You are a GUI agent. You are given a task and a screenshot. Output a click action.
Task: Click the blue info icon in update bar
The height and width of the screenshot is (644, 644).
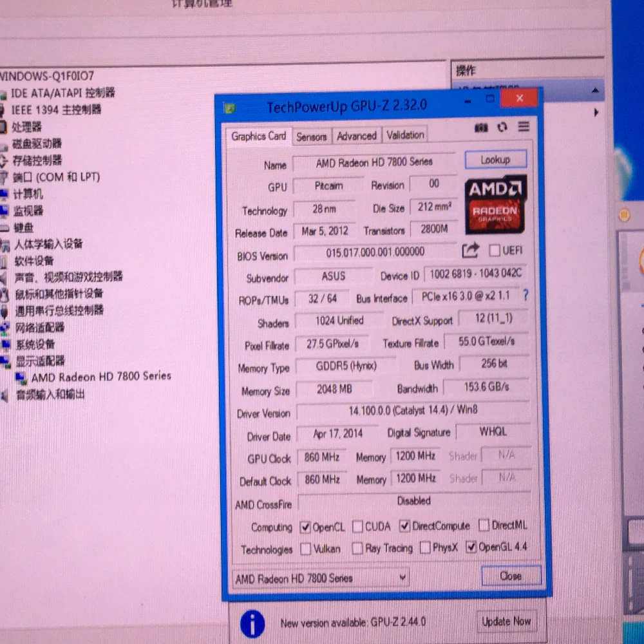252,623
